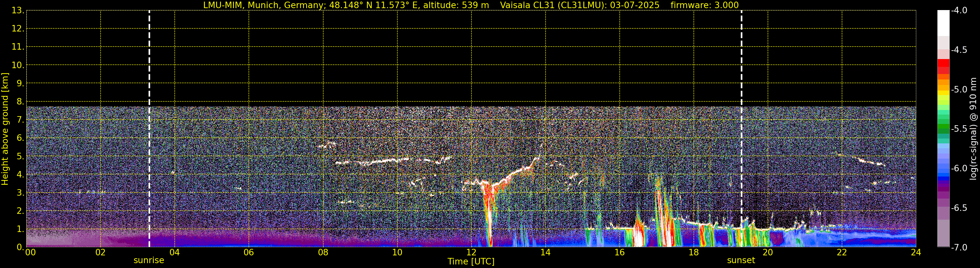Click the white top band of the colorbar

(x=944, y=23)
